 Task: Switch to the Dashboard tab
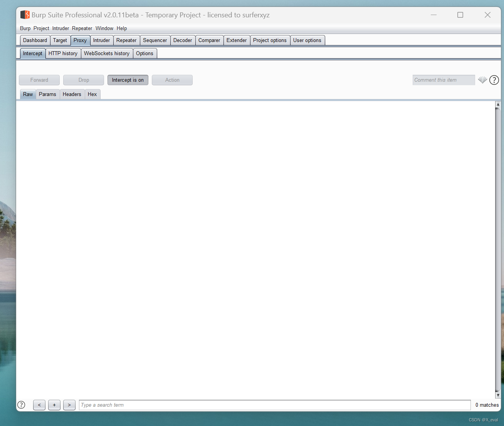click(35, 40)
